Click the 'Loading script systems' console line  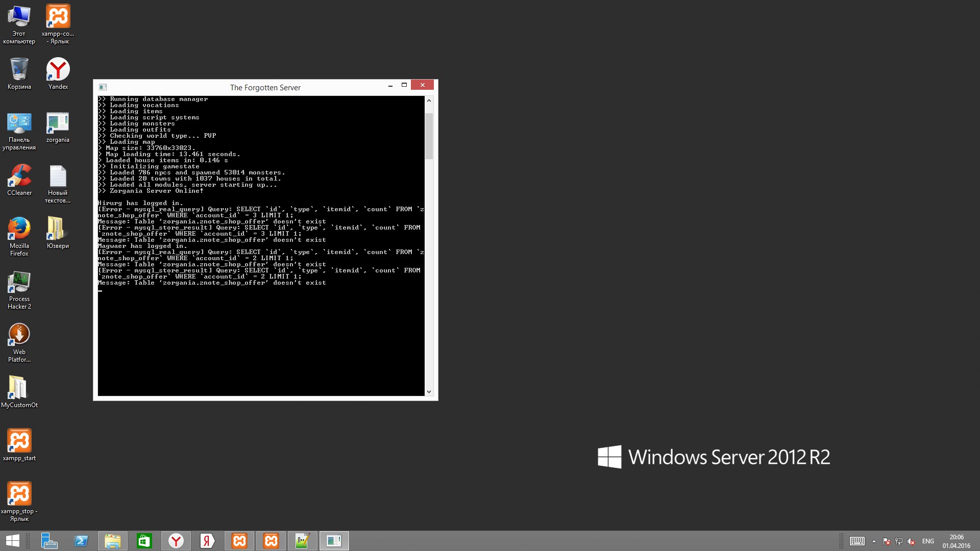click(149, 117)
